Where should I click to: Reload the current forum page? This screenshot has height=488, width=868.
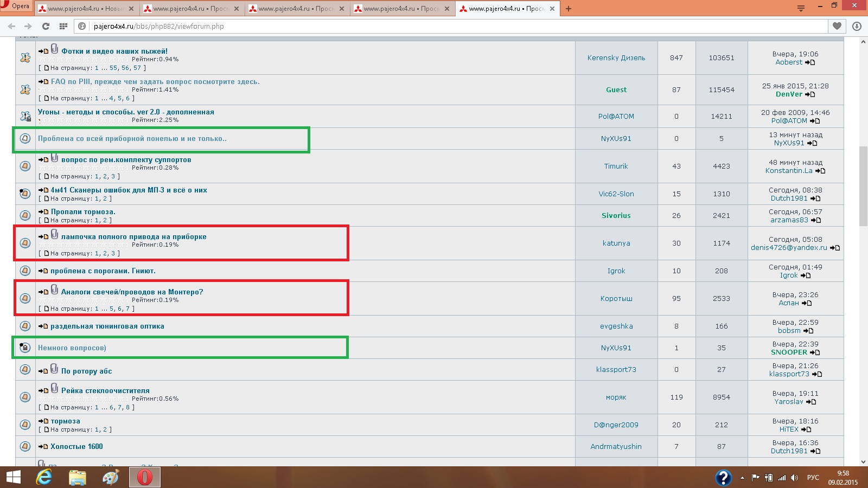click(46, 26)
